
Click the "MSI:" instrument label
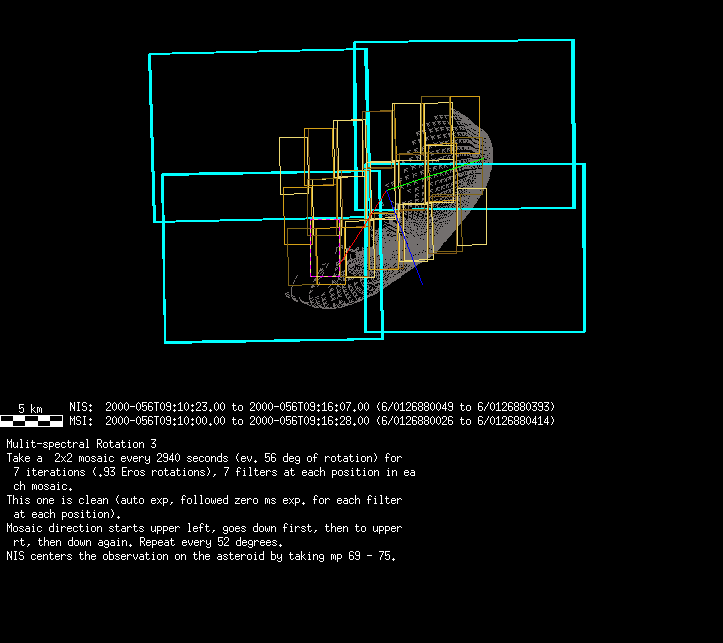[x=82, y=421]
